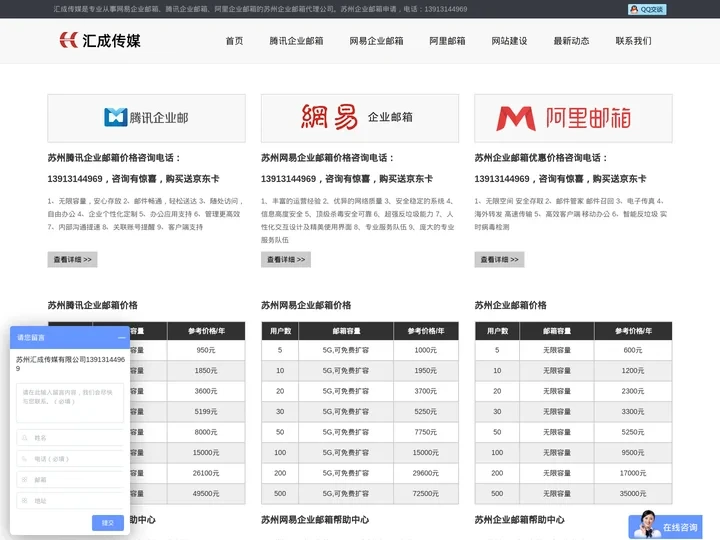
Task: Click 邮箱容量 header in 阿里 table
Action: [557, 331]
